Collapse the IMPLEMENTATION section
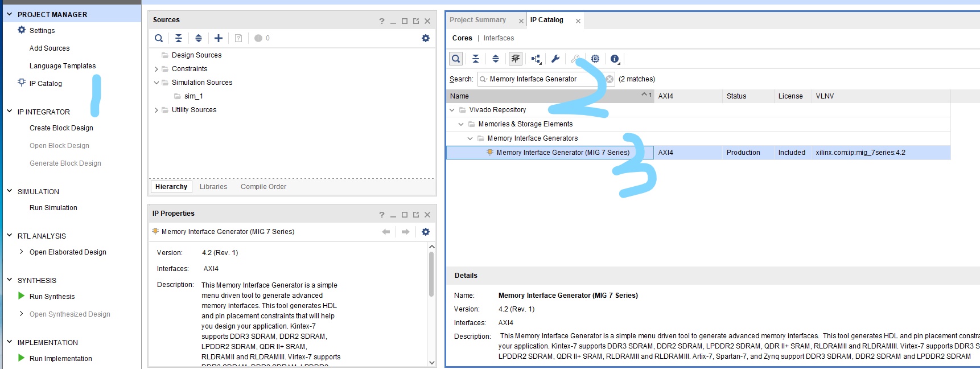980x369 pixels. pos(9,342)
